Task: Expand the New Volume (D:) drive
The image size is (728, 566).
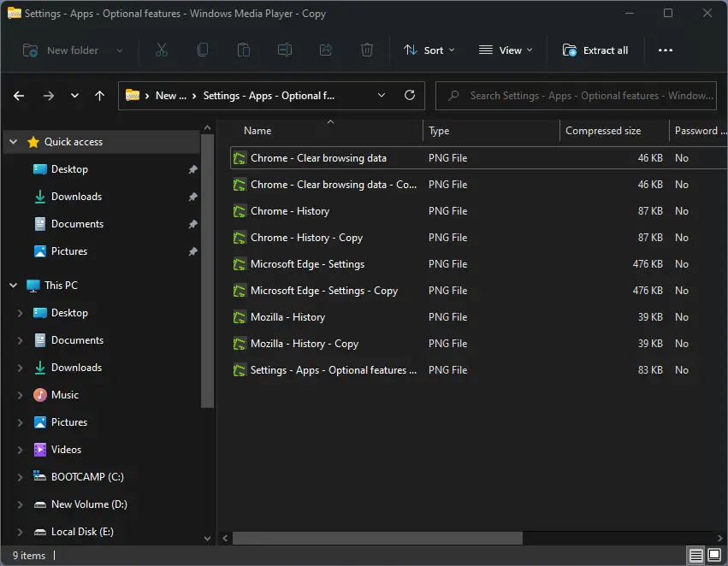Action: (20, 504)
